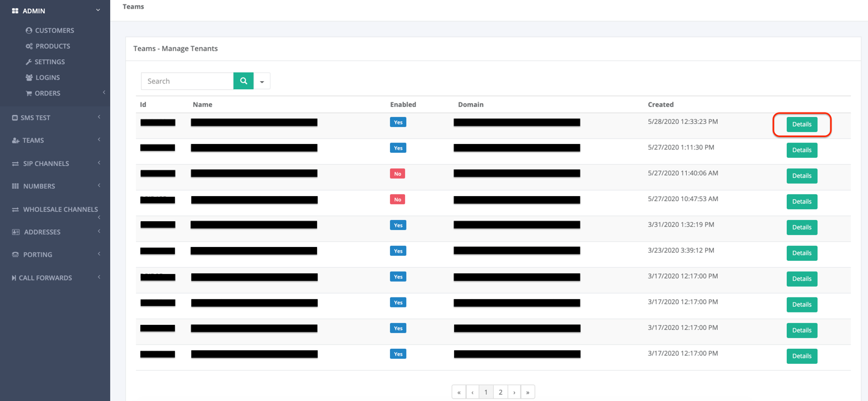Expand the Addresses submenu chevron
The image size is (868, 401).
pos(99,231)
